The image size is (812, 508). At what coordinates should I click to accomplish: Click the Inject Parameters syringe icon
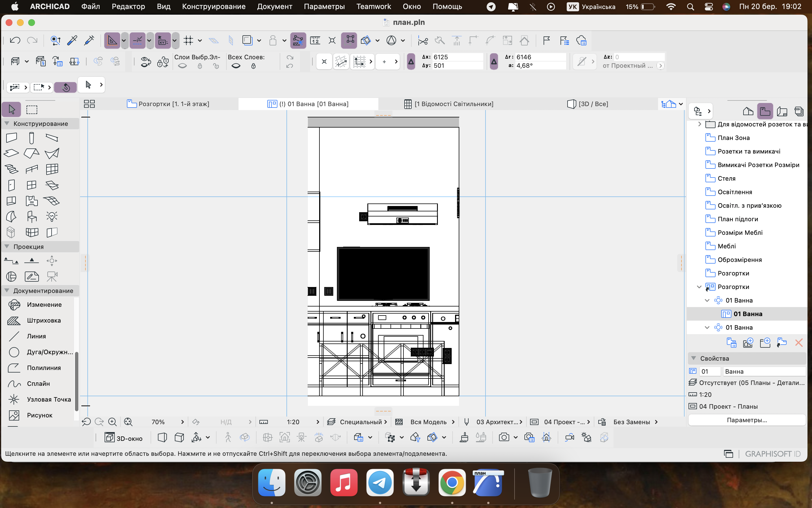[89, 41]
